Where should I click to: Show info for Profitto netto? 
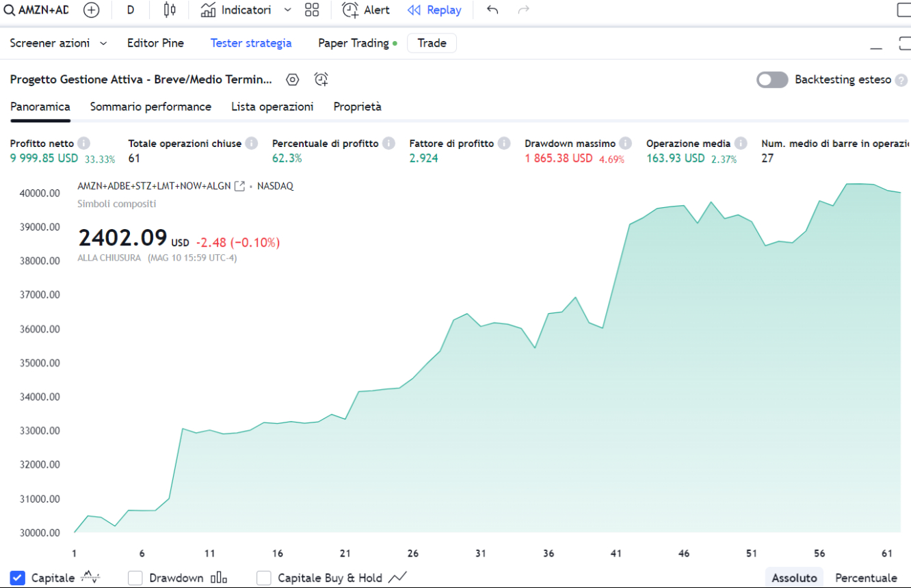(x=83, y=144)
